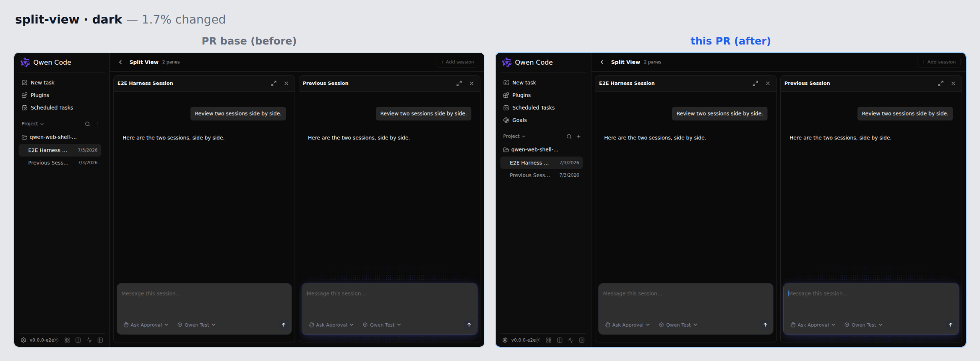Image resolution: width=980 pixels, height=361 pixels.
Task: Open activity pulse icon in after screenshot
Action: (571, 340)
